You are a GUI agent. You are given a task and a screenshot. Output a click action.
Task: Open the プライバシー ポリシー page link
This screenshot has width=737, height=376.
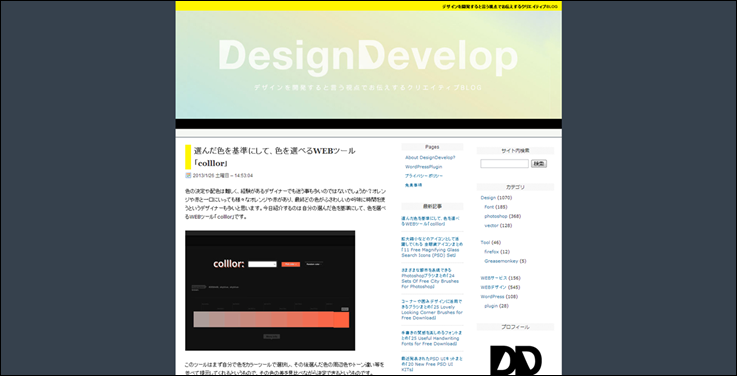point(423,176)
